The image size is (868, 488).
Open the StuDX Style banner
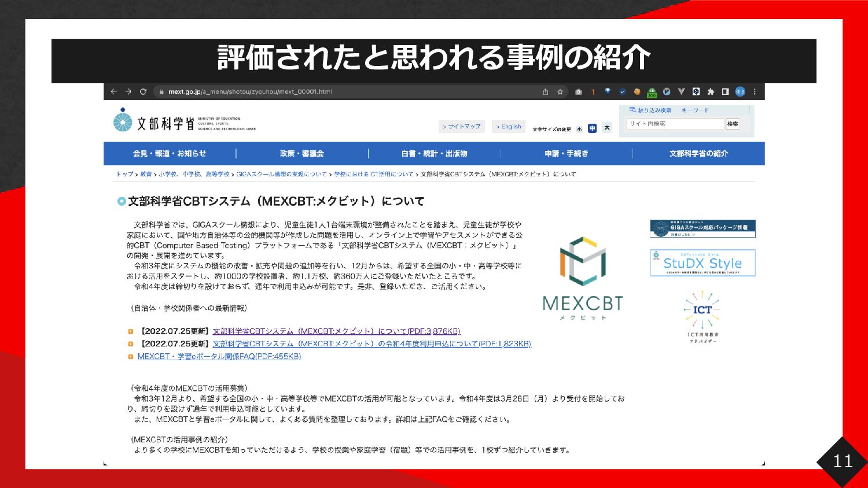tap(703, 263)
